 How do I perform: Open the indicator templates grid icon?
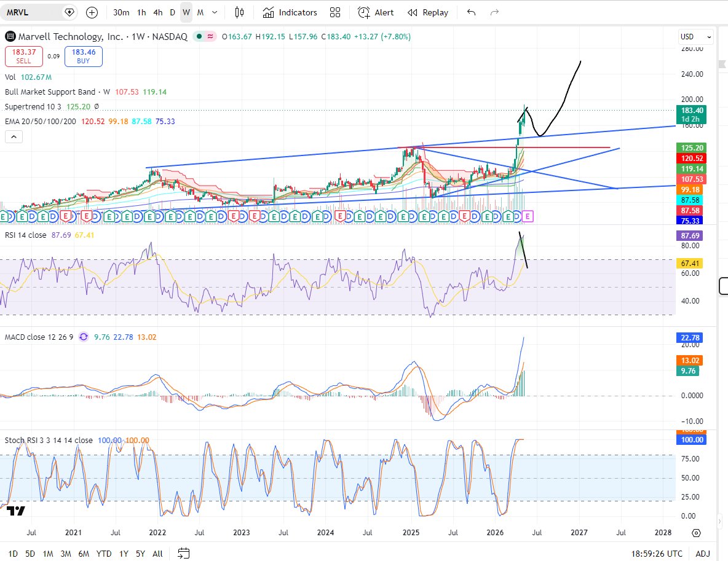point(334,12)
